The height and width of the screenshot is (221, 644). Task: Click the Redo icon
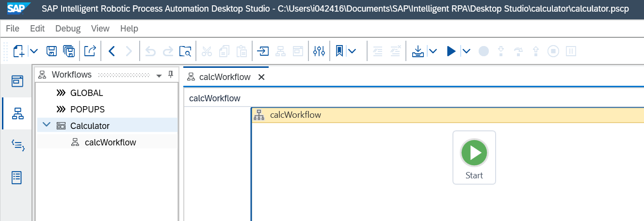coord(168,51)
